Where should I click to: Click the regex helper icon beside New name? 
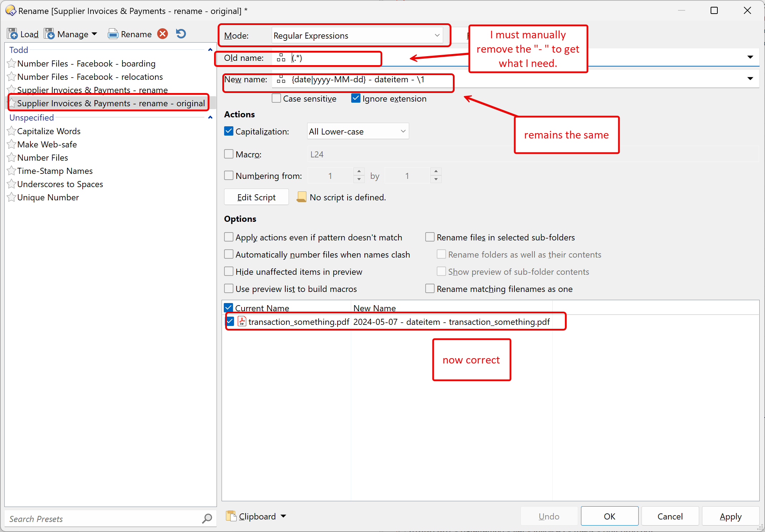pyautogui.click(x=281, y=79)
